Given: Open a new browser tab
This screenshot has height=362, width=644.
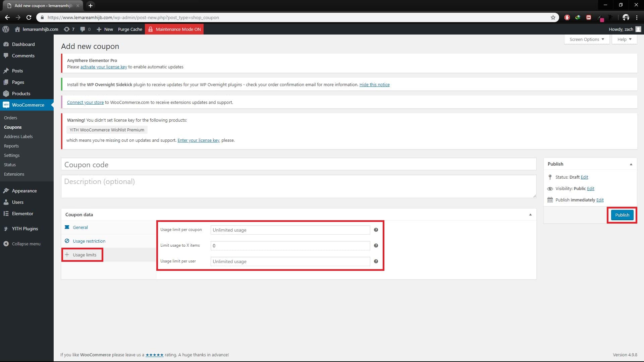Looking at the screenshot, I should click(90, 5).
